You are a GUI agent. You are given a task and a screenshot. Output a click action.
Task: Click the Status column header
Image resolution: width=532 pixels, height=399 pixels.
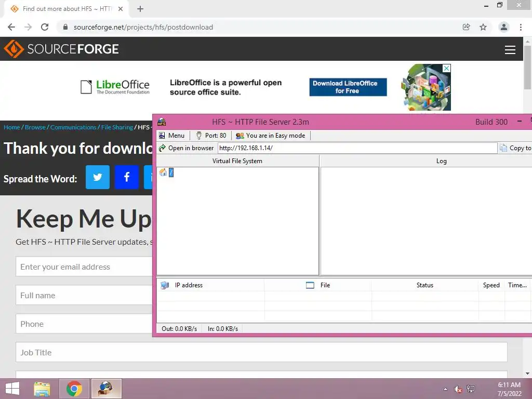(x=425, y=285)
